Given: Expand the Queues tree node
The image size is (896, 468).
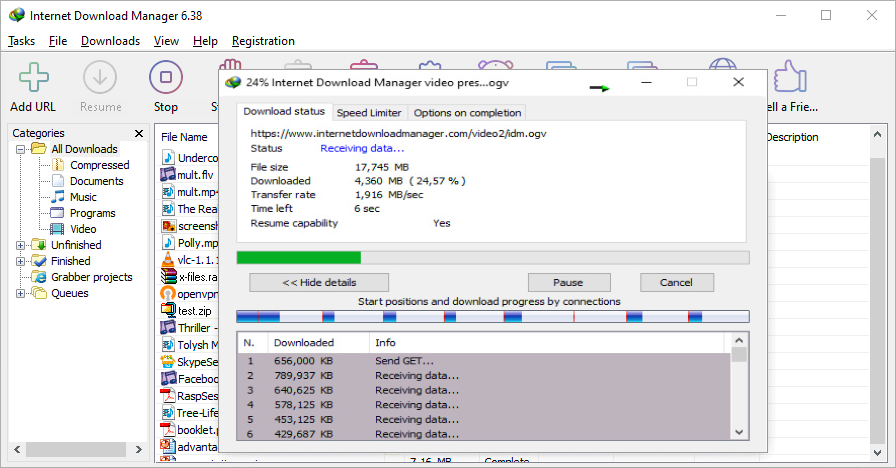Looking at the screenshot, I should tap(21, 293).
